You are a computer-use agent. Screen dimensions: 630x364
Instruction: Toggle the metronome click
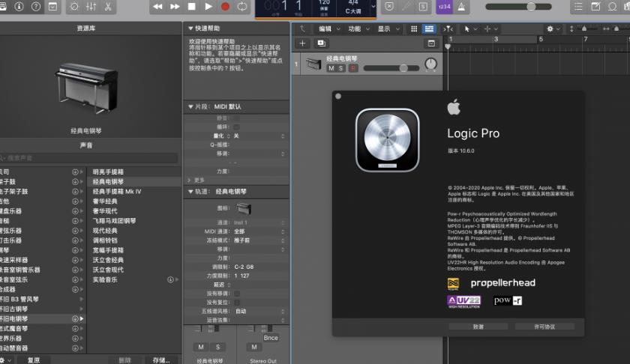pos(462,7)
